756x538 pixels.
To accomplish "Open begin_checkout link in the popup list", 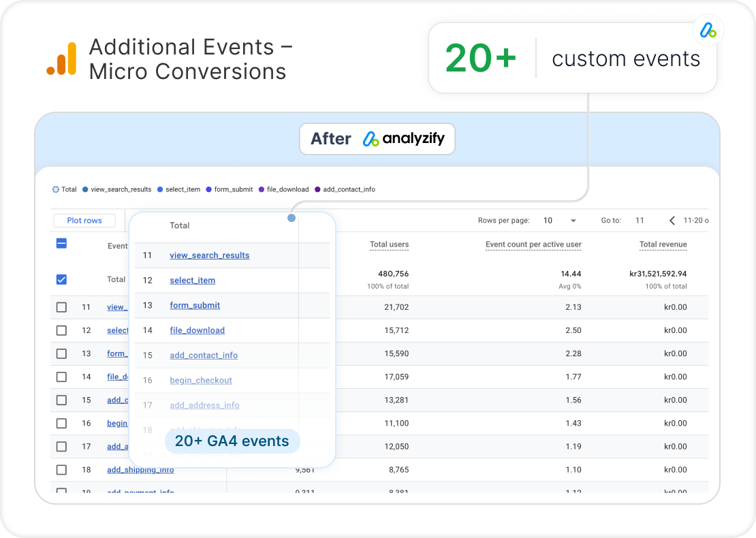I will (x=200, y=381).
